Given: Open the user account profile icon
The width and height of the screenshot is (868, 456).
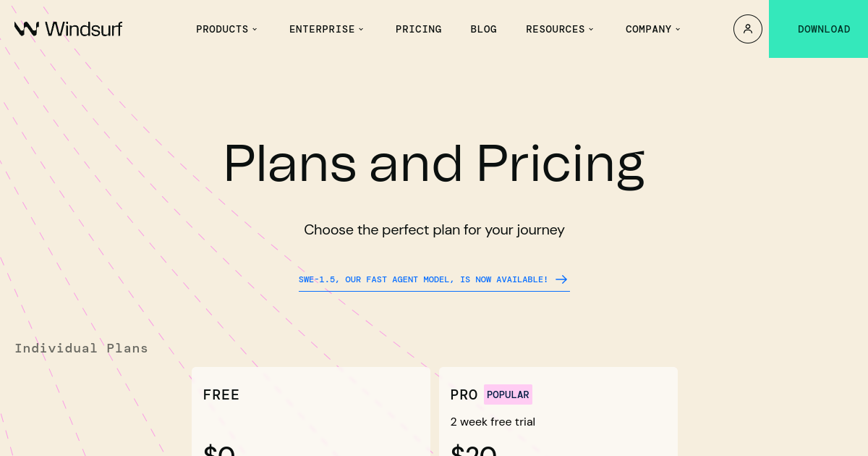Looking at the screenshot, I should (x=747, y=29).
